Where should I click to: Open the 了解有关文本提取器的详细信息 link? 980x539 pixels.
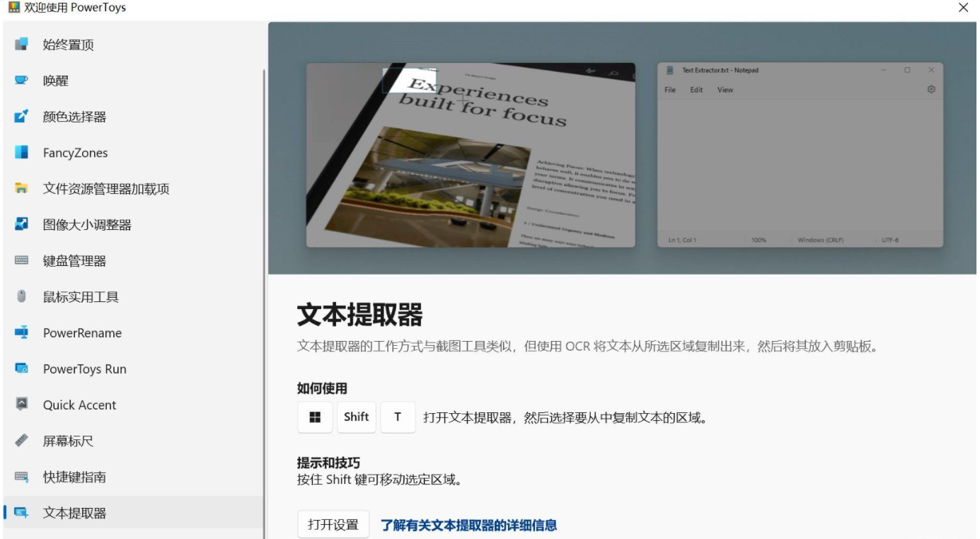click(468, 525)
